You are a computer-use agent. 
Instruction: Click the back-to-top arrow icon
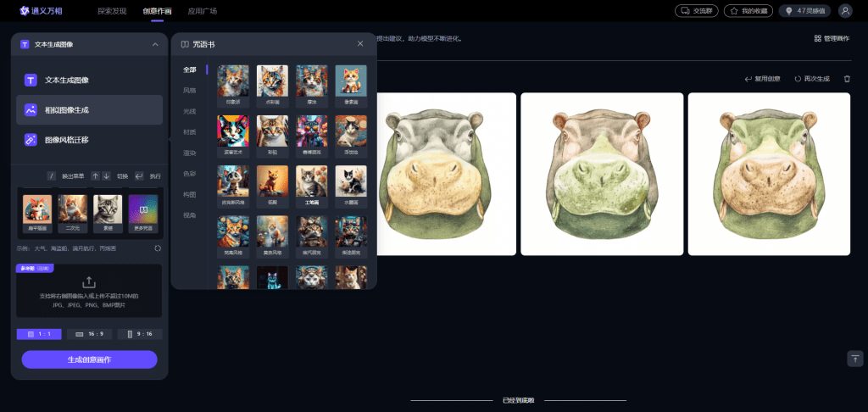pyautogui.click(x=855, y=359)
